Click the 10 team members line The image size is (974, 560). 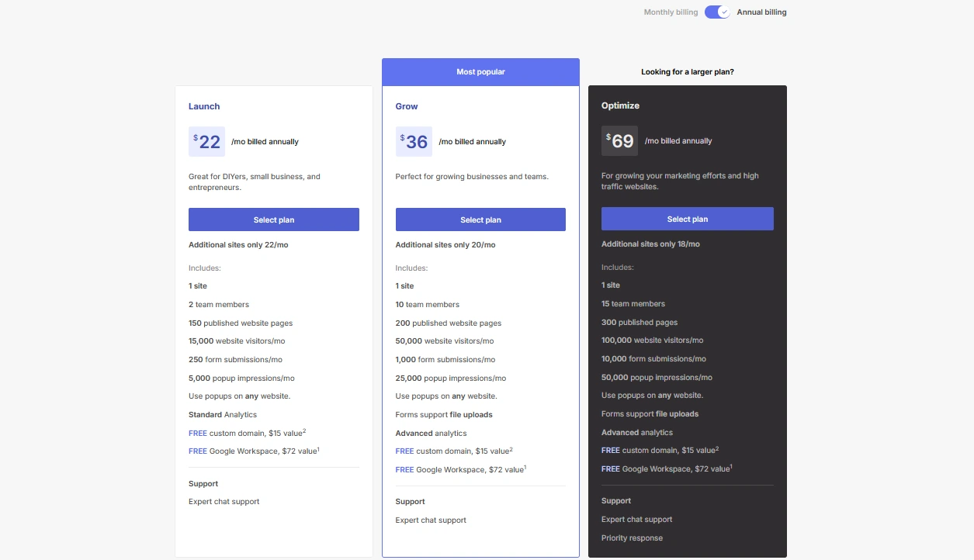[428, 305]
